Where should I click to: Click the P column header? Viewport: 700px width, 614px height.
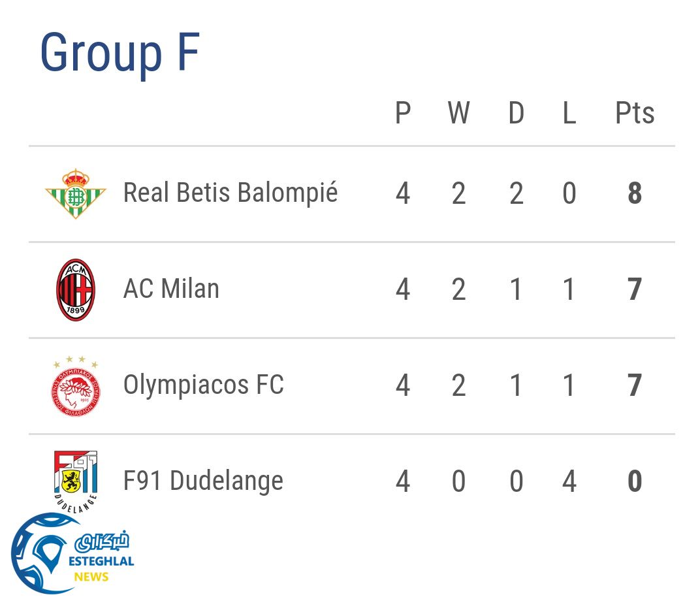point(403,114)
